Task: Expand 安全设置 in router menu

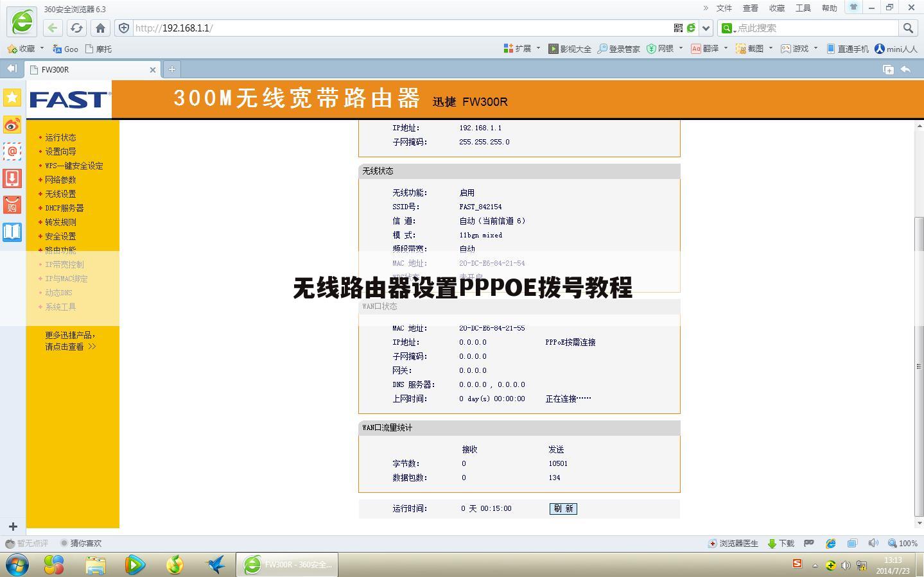Action: click(60, 236)
